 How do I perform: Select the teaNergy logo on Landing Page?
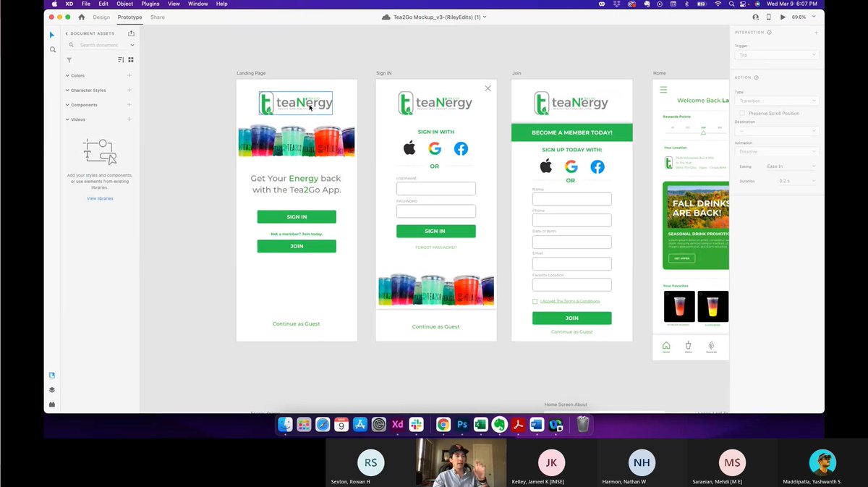coord(296,103)
